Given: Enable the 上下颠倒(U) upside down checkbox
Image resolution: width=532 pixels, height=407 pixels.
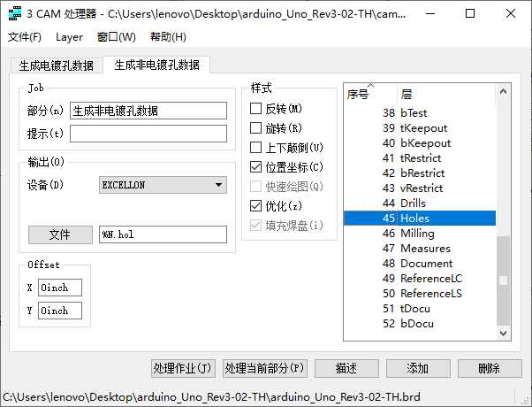Looking at the screenshot, I should pyautogui.click(x=256, y=148).
